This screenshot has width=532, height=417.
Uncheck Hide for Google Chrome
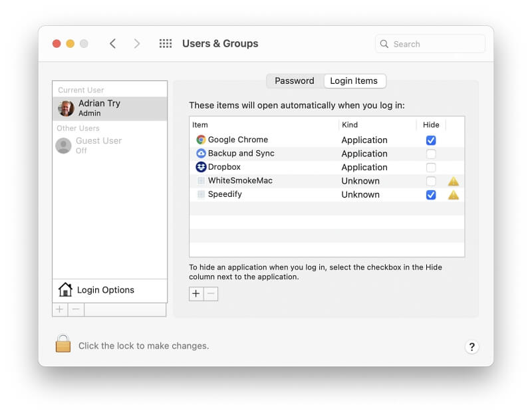pos(431,140)
